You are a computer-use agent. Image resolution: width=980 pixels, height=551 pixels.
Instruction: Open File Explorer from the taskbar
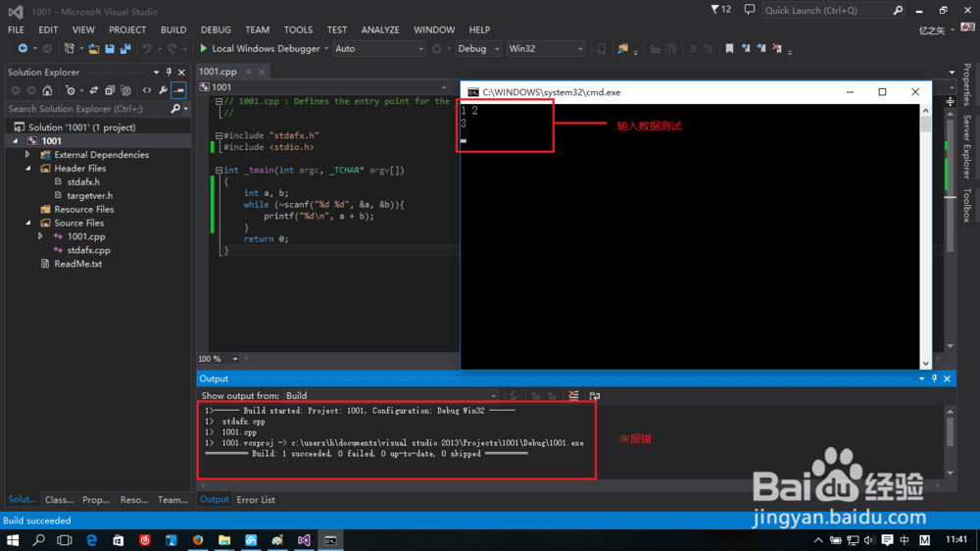pos(224,540)
